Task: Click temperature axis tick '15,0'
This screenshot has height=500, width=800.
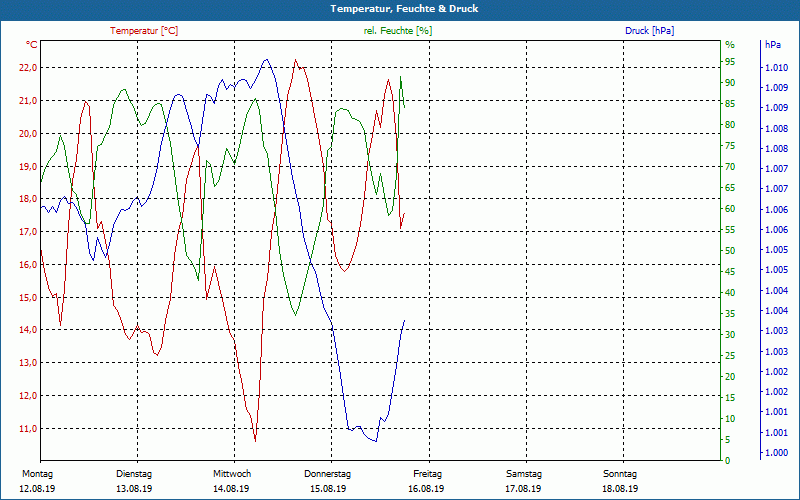Action: tap(29, 297)
